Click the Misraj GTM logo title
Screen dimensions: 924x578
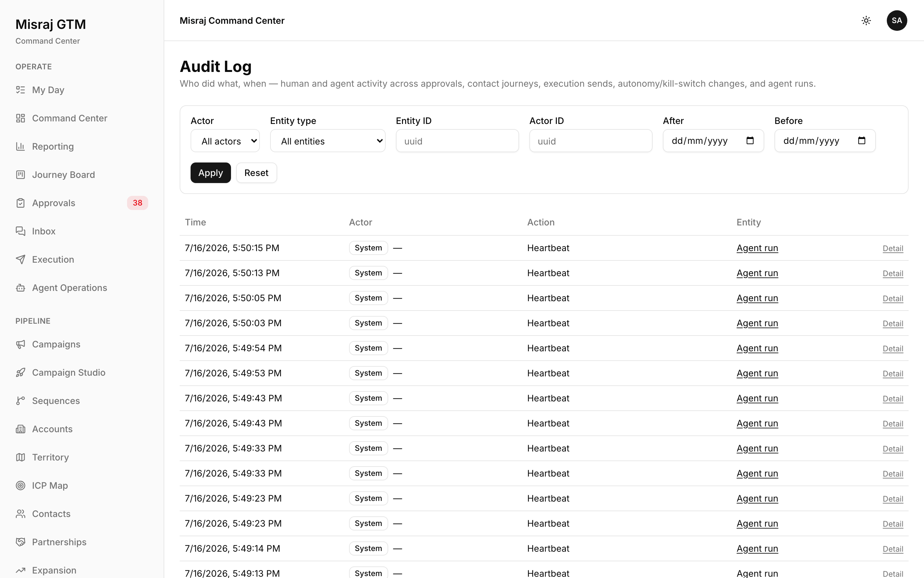click(x=50, y=24)
